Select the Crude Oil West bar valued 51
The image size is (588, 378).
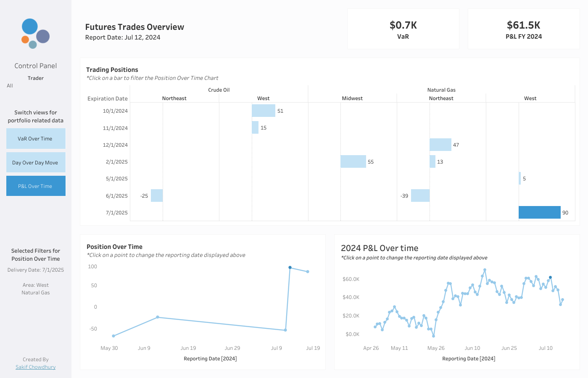pyautogui.click(x=264, y=111)
